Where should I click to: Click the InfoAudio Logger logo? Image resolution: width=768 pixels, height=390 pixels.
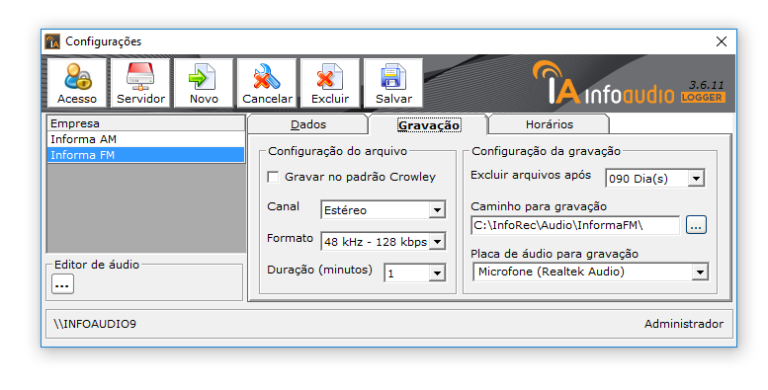coord(629,83)
